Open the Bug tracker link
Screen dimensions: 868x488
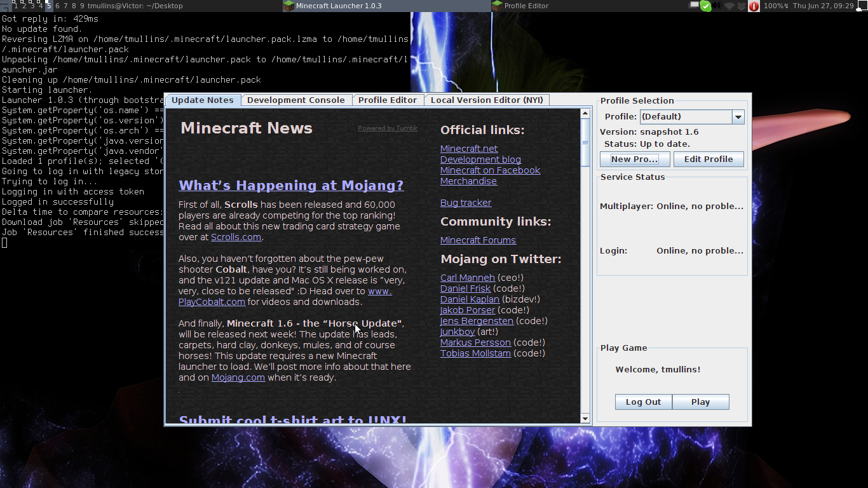466,203
